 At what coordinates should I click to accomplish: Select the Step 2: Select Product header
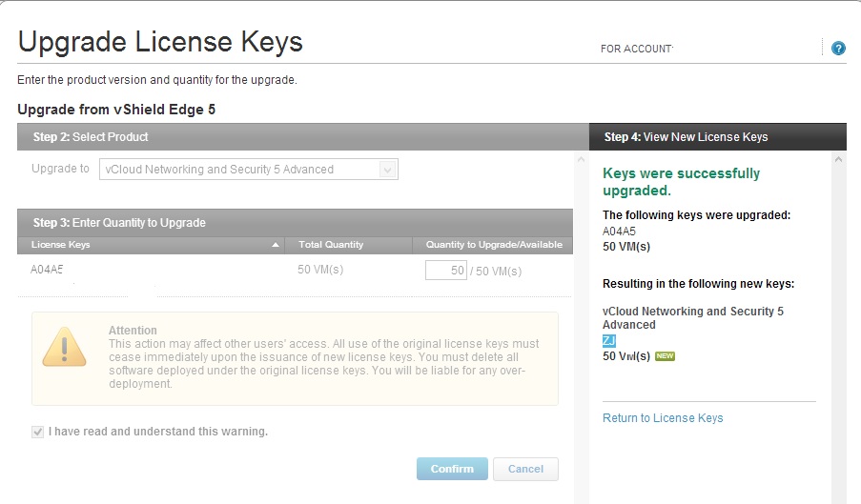coord(303,136)
